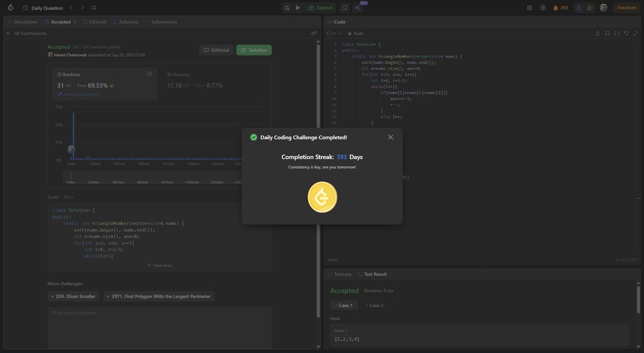Reset code with the undo icon

pos(626,33)
